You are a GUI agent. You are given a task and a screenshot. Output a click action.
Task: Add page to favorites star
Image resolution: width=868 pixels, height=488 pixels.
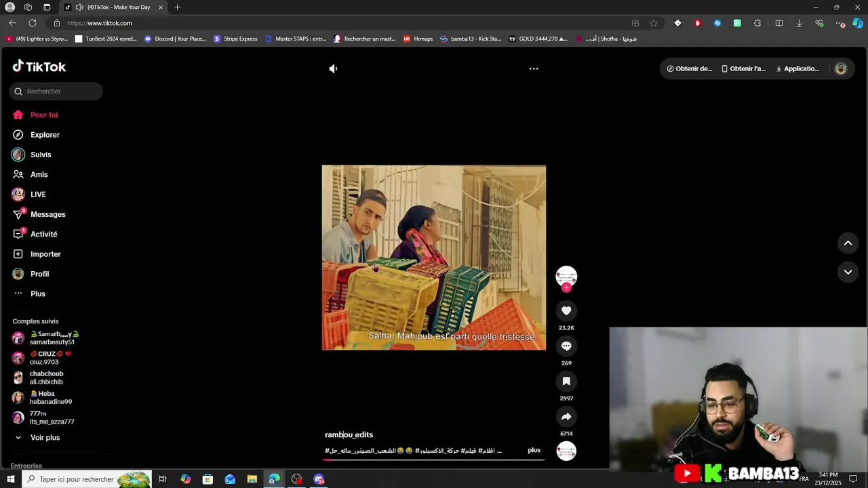(x=654, y=23)
